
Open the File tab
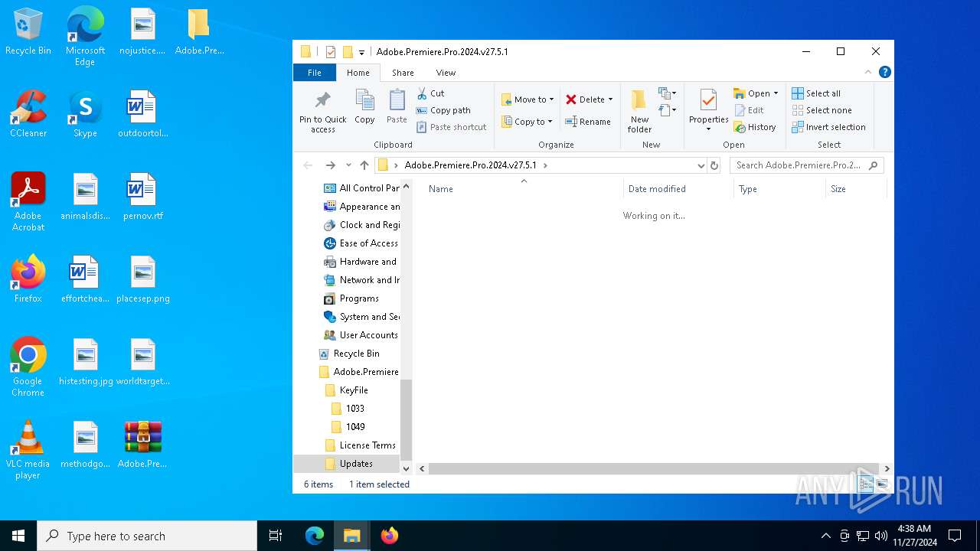315,73
